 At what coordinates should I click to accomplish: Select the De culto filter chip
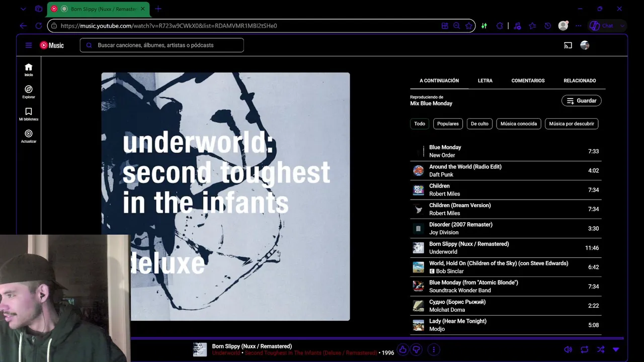click(479, 124)
